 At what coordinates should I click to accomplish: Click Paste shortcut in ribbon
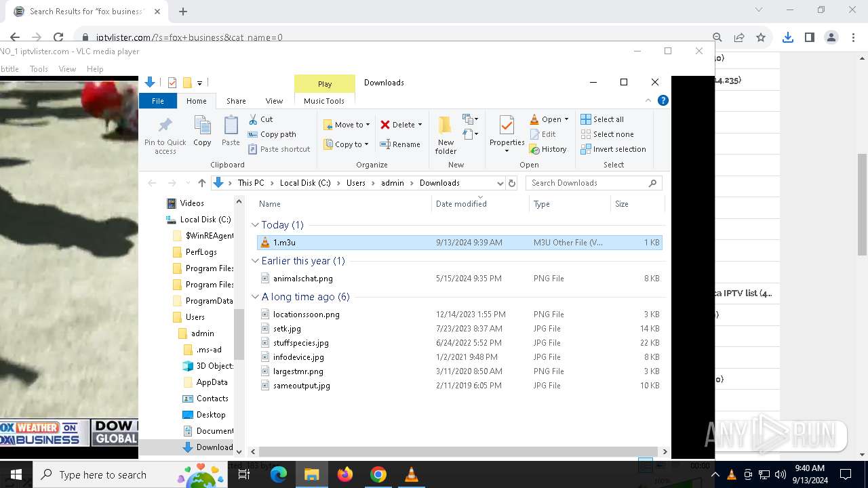(279, 149)
